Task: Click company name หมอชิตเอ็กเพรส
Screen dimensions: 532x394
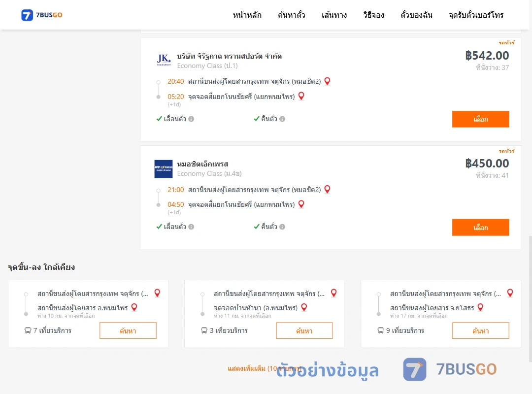Action: click(x=202, y=164)
